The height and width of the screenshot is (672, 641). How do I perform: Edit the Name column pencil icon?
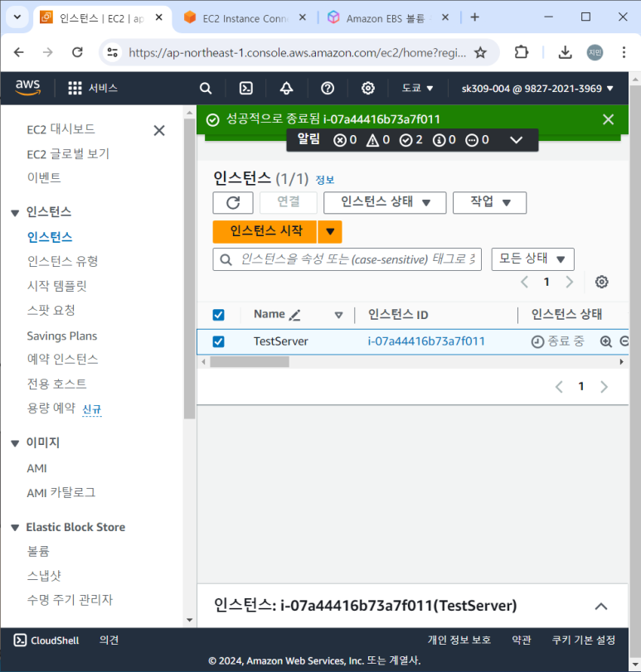[x=294, y=316]
